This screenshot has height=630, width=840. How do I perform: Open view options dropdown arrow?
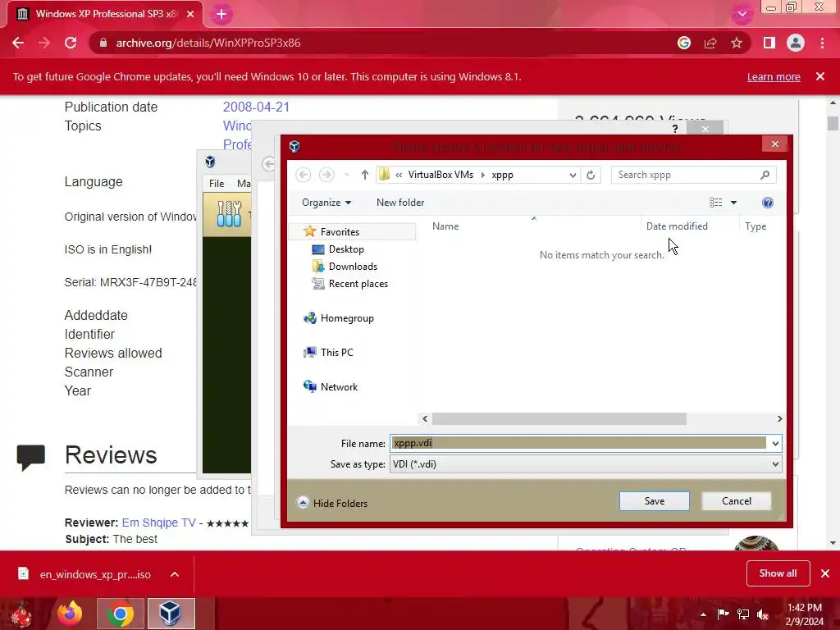(734, 203)
